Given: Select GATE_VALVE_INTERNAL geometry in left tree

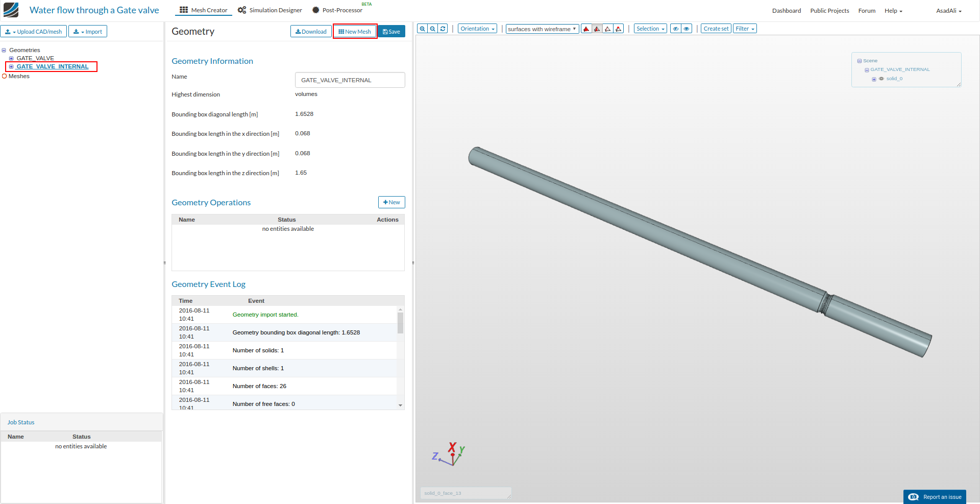Looking at the screenshot, I should click(53, 66).
